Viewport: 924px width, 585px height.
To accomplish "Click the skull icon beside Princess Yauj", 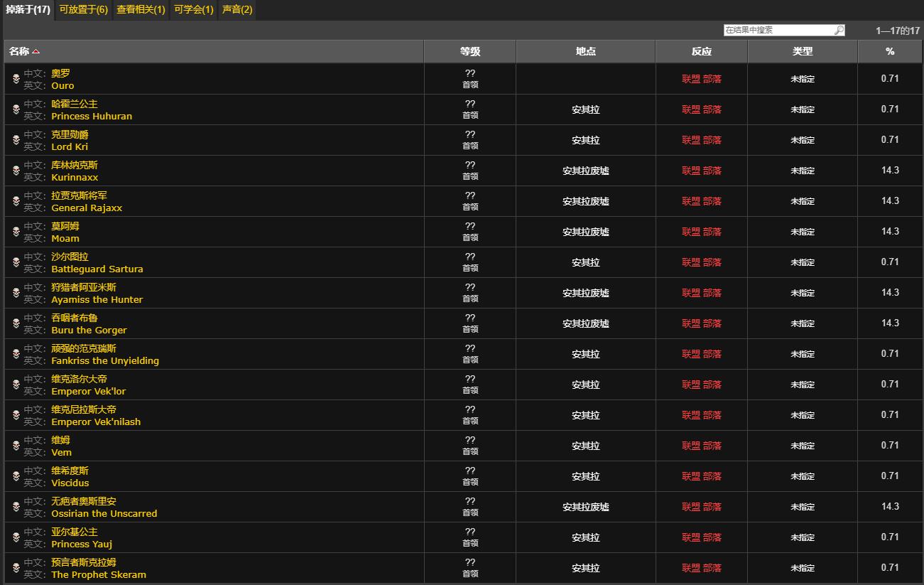I will pos(16,537).
